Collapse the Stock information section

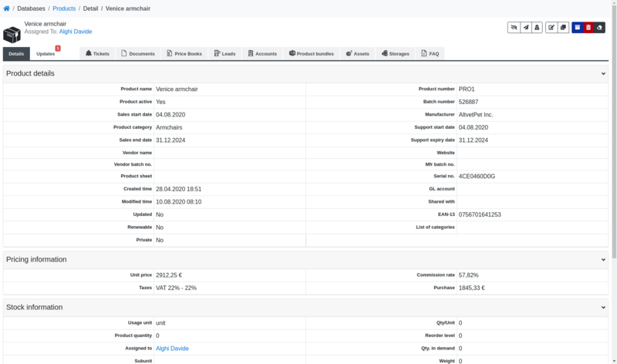(x=603, y=308)
